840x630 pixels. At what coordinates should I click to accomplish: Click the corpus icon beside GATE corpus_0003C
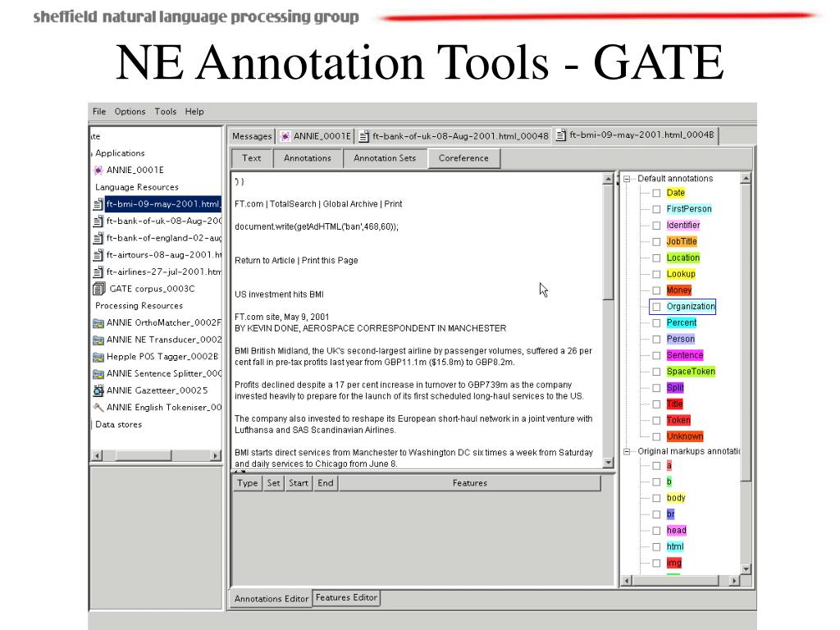tap(99, 290)
